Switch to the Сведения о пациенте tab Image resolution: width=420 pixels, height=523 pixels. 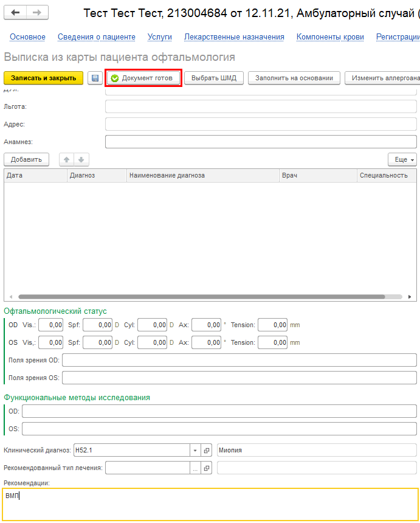[x=97, y=37]
